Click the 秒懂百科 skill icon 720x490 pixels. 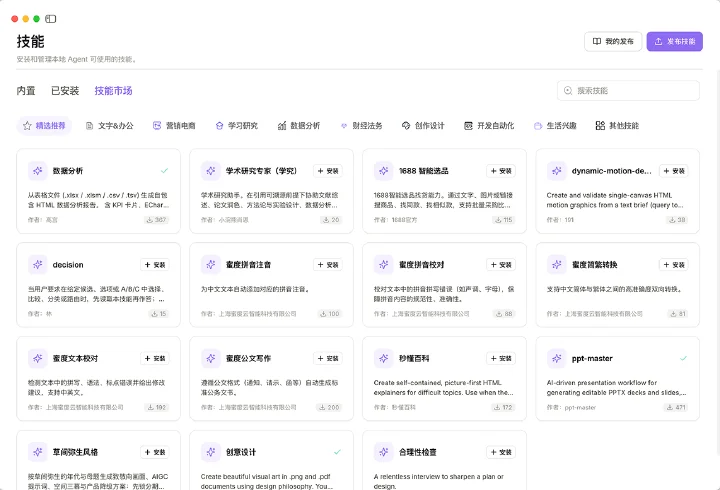click(383, 358)
